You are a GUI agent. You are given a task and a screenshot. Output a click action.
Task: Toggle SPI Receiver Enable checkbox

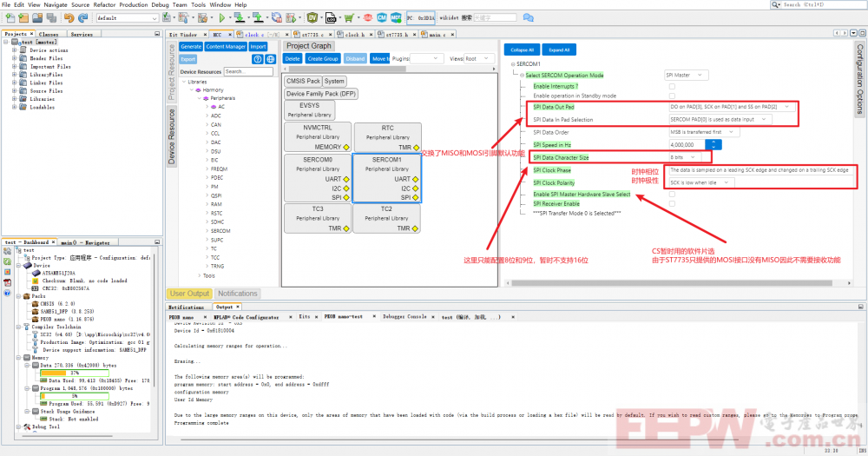click(672, 204)
